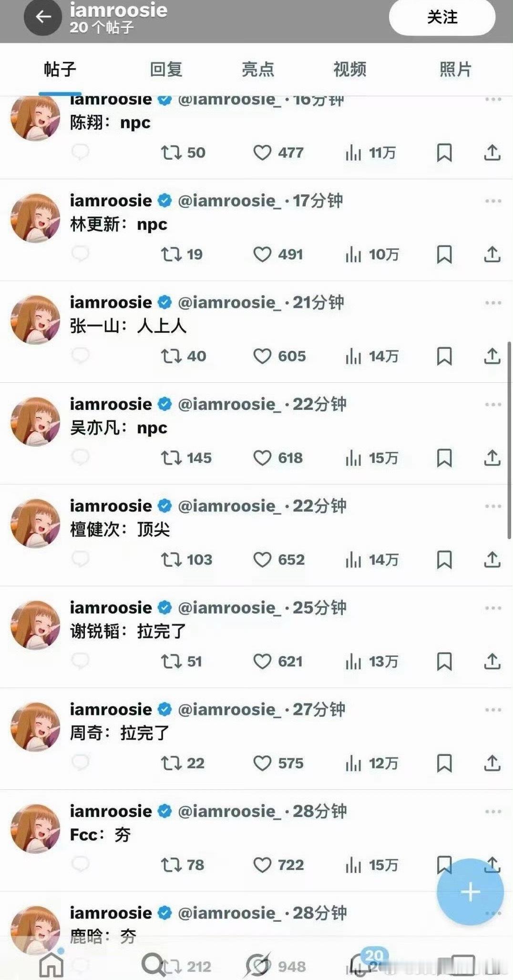Click the avatar on the 檀健次 post

pos(35,523)
